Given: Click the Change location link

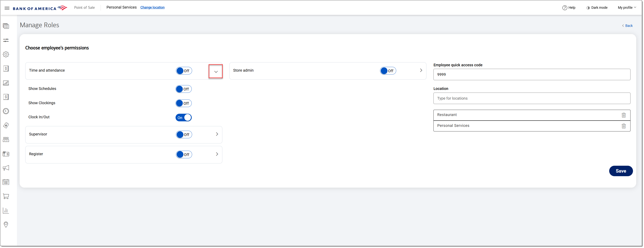Looking at the screenshot, I should (152, 7).
